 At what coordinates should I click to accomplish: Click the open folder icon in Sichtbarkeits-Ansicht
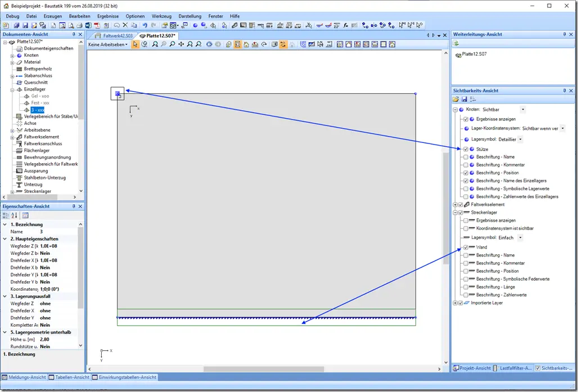tap(455, 99)
